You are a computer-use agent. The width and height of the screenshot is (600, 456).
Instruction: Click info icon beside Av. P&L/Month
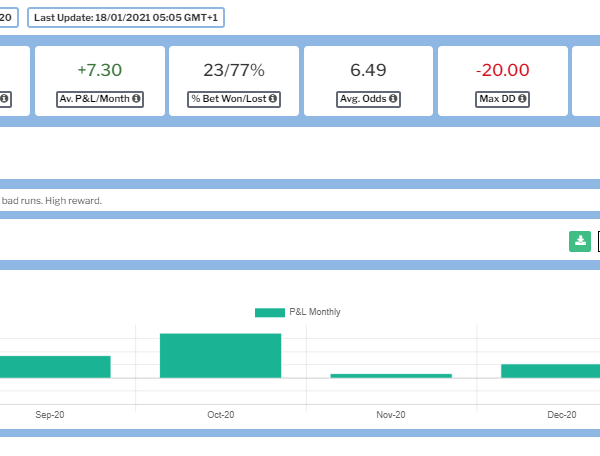136,99
